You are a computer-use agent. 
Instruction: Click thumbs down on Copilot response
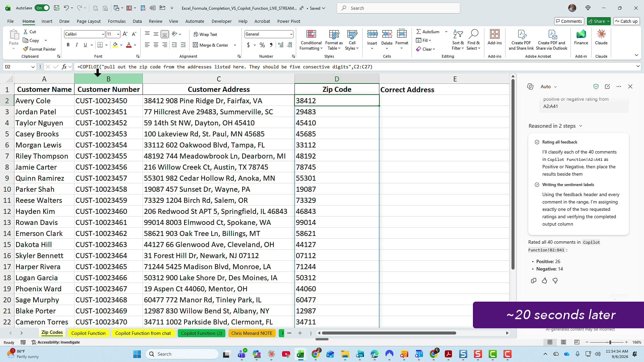pos(555,281)
